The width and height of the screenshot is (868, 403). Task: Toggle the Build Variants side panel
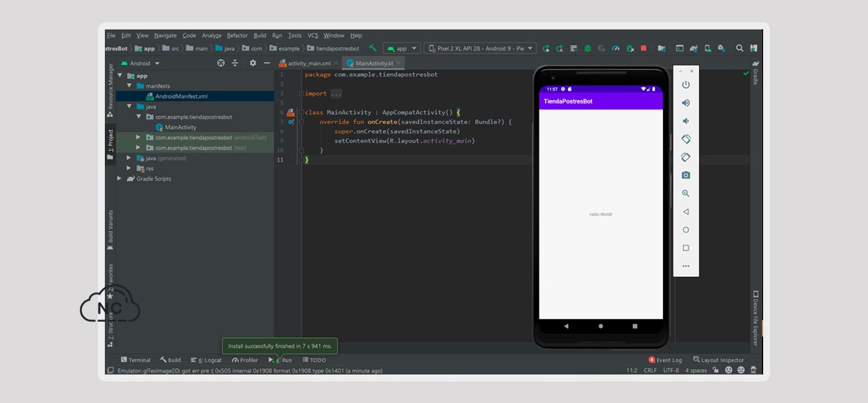110,230
